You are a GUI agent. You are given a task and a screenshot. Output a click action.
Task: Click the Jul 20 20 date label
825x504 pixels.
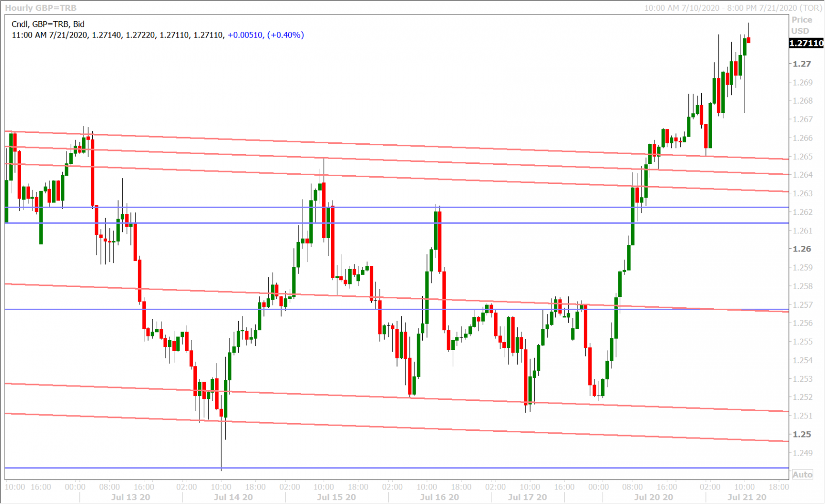point(653,497)
